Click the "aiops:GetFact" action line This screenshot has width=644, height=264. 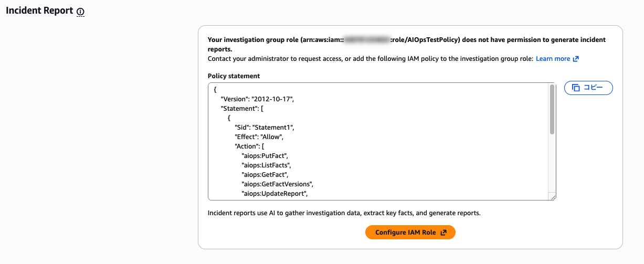coord(266,175)
